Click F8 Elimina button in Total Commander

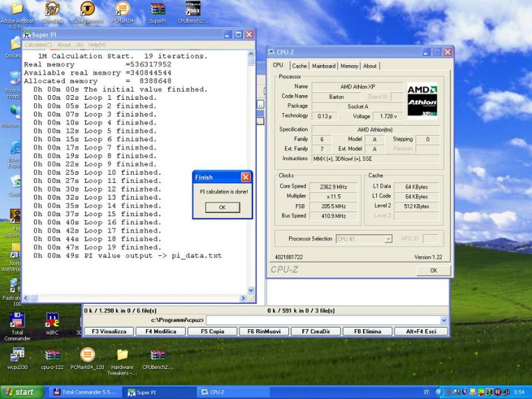click(x=368, y=331)
